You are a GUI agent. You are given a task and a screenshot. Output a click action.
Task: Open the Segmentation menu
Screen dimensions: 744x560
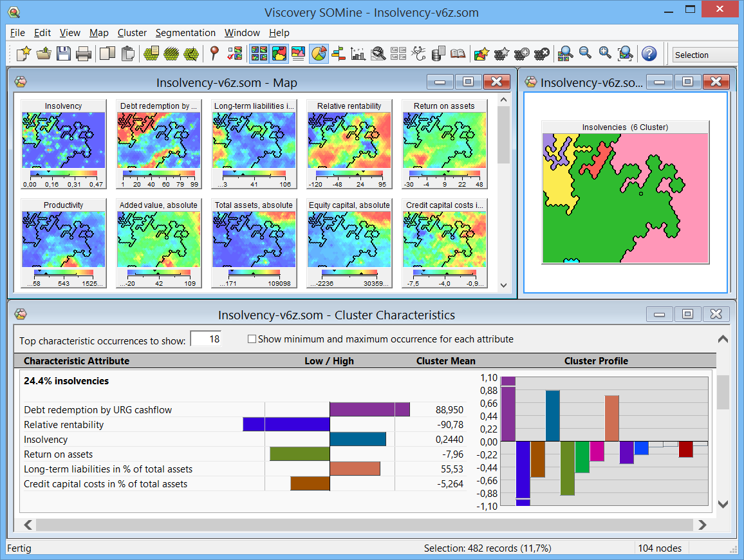pos(185,33)
